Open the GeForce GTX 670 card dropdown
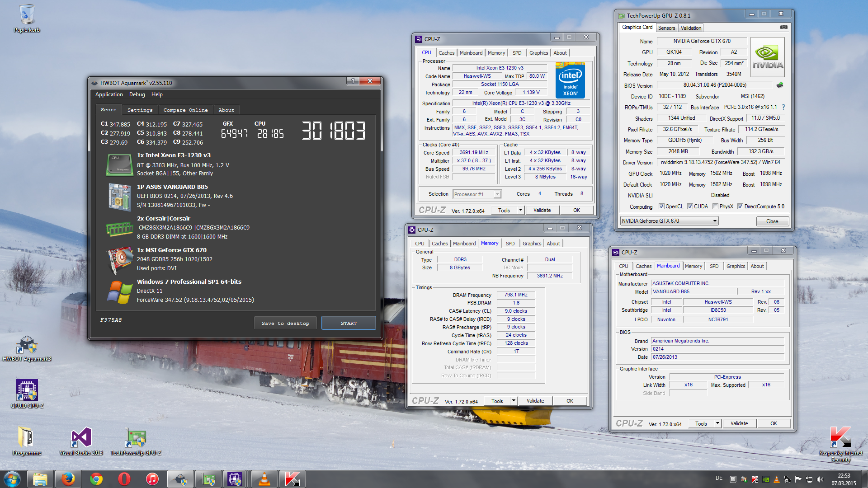Image resolution: width=868 pixels, height=488 pixels. [x=670, y=221]
